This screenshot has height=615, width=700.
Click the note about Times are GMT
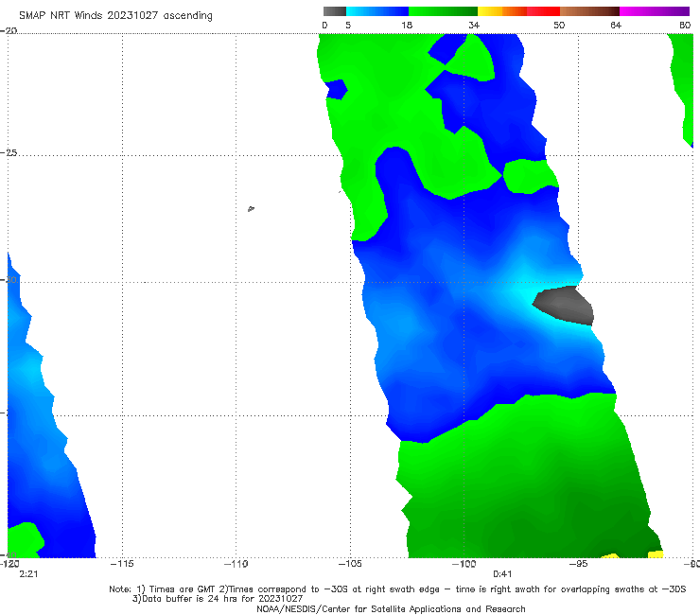point(397,589)
